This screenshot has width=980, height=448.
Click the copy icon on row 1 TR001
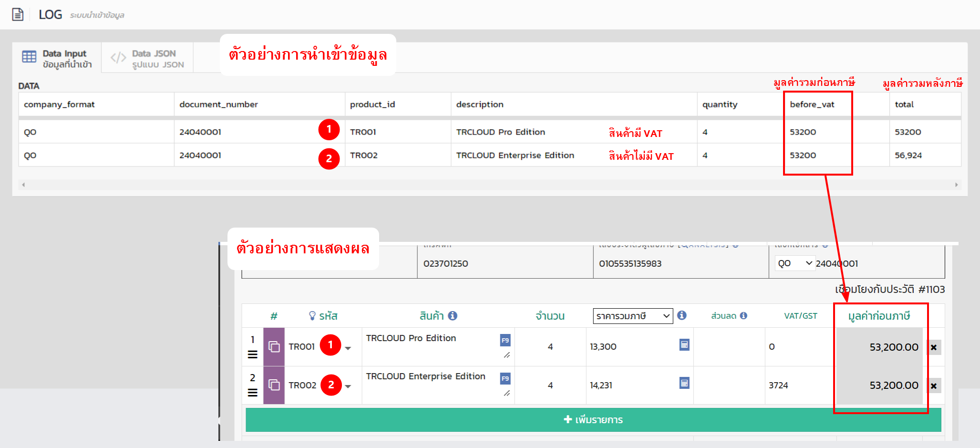[x=274, y=347]
